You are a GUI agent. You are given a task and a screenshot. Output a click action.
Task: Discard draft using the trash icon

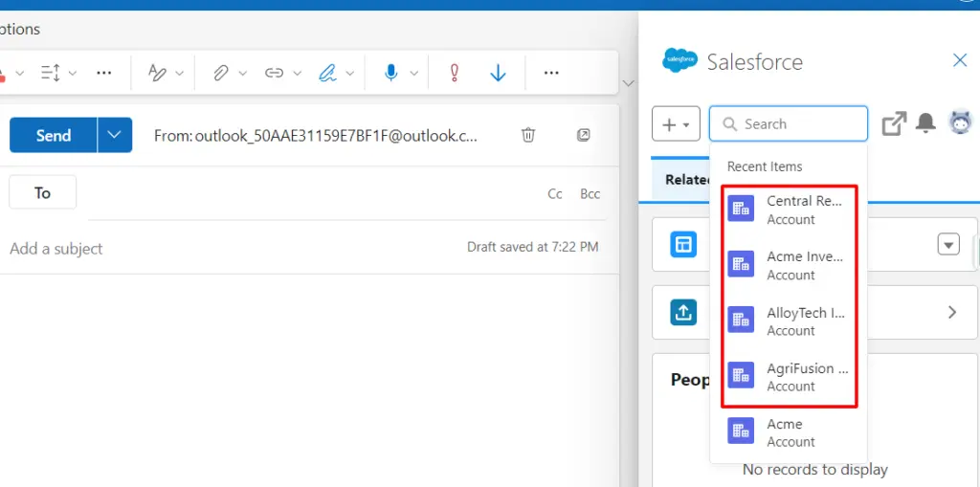(528, 135)
